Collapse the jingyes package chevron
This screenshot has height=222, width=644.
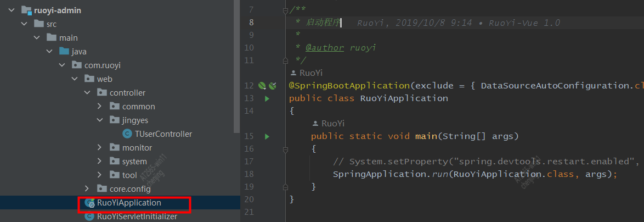100,120
